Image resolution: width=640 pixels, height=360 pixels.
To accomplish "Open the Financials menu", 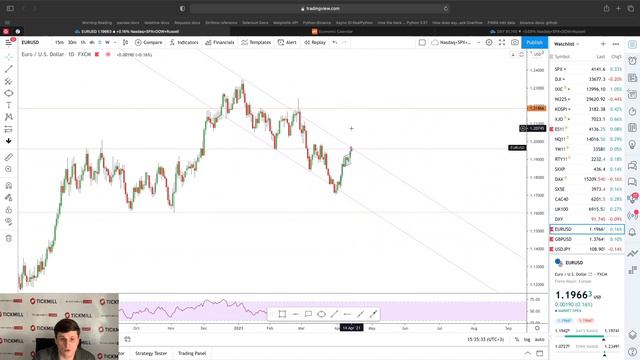I will click(220, 42).
